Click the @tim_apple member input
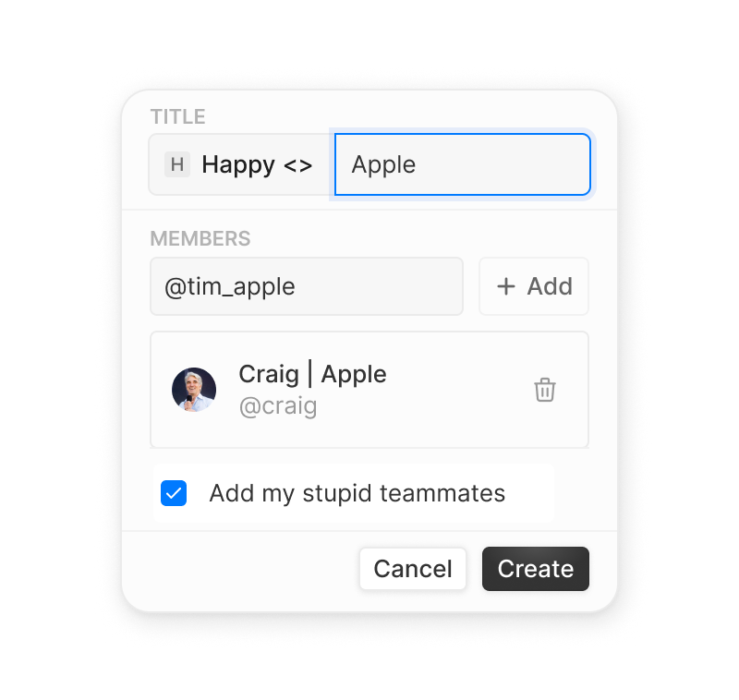The image size is (739, 700). pyautogui.click(x=307, y=286)
